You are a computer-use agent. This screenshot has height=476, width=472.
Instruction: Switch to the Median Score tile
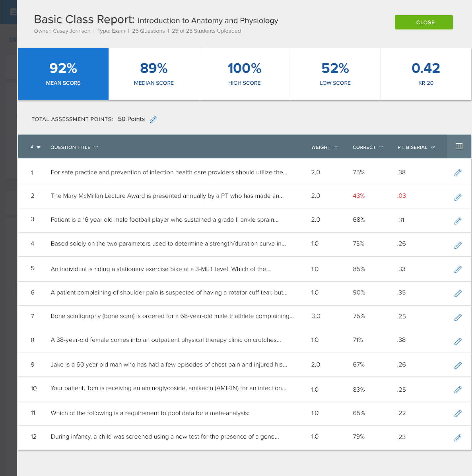154,74
